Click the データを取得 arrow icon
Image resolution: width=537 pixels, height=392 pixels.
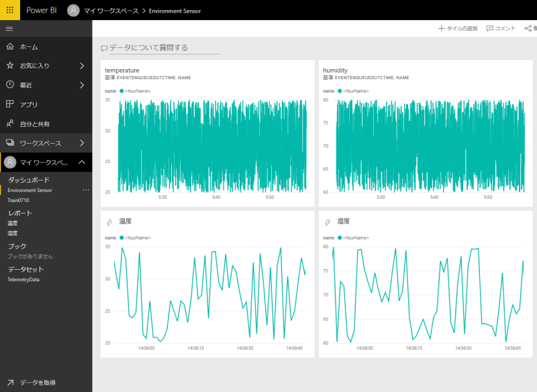pyautogui.click(x=10, y=382)
